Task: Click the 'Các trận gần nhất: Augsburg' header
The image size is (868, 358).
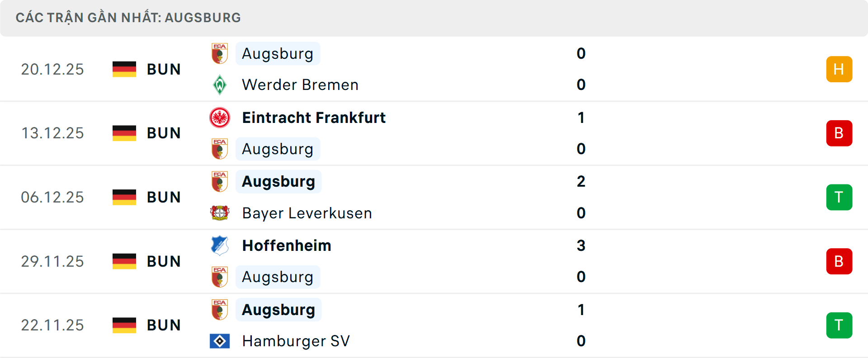Action: pyautogui.click(x=128, y=18)
